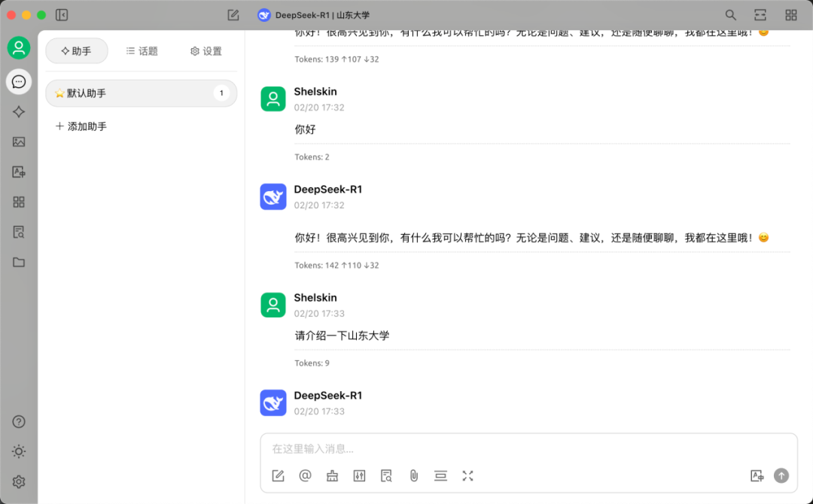Click the @ mention model icon in input toolbar

[x=305, y=475]
